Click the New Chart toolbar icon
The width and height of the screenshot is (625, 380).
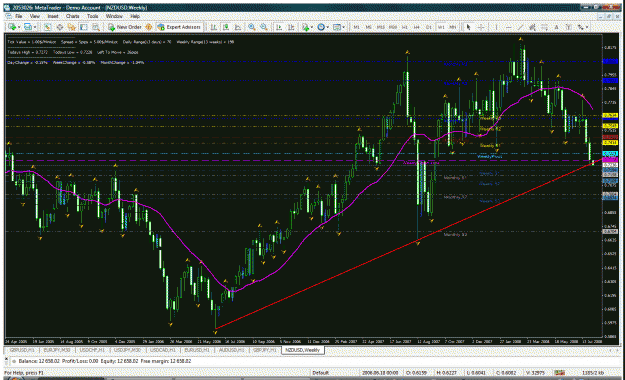12,27
